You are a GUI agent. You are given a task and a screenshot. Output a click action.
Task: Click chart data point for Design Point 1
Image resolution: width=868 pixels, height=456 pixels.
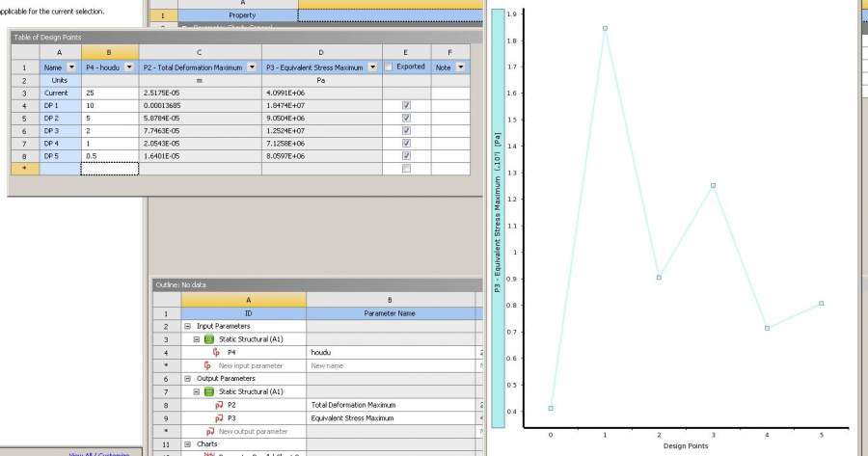(x=605, y=28)
